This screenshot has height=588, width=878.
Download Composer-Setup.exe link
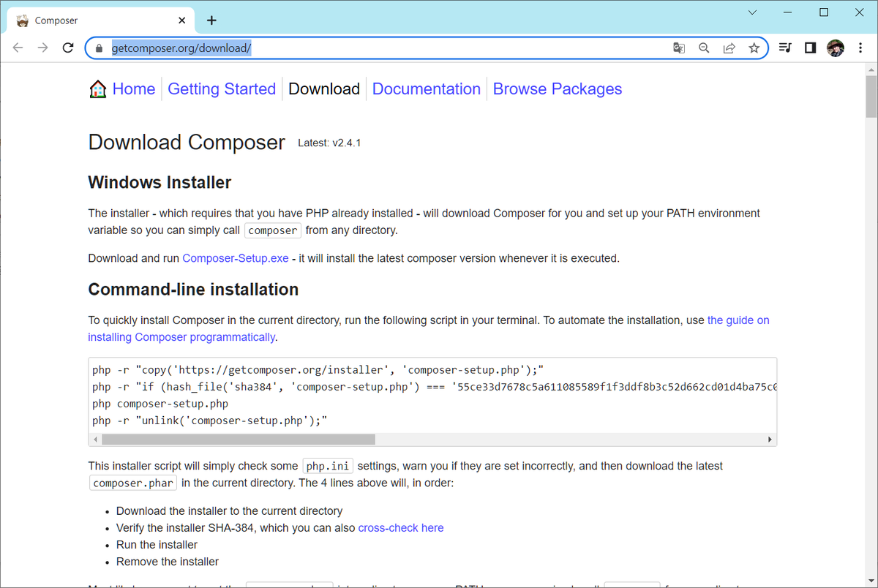click(x=236, y=258)
